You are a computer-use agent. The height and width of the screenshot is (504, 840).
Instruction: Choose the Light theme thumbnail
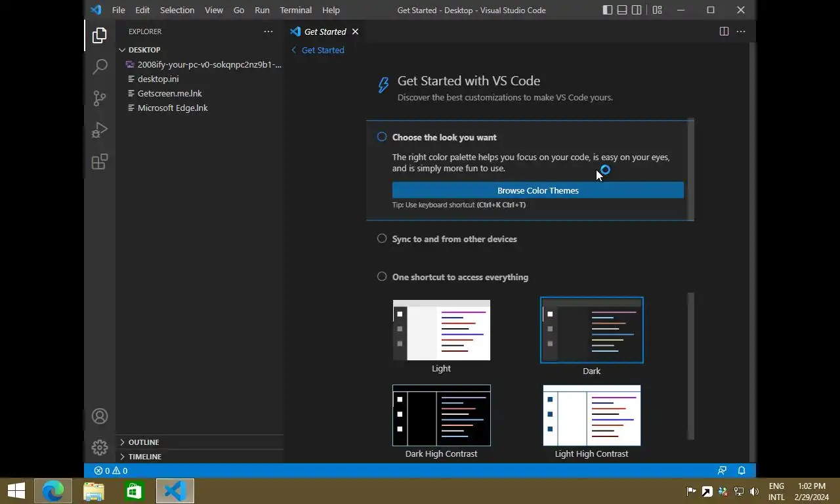tap(441, 330)
